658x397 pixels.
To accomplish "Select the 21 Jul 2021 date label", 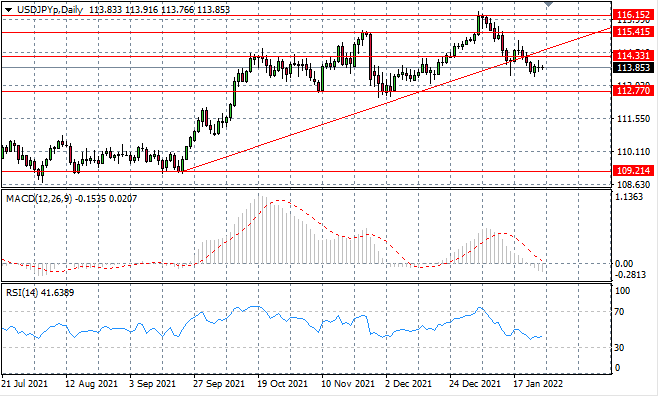I will (25, 384).
